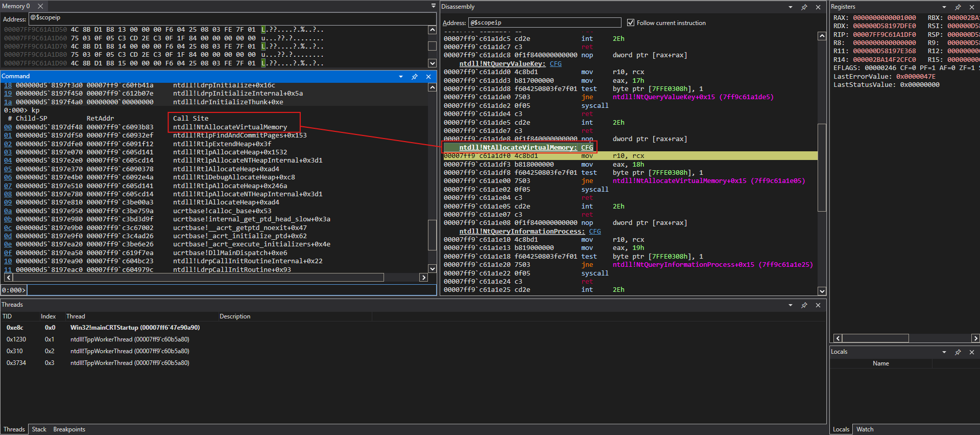980x435 pixels.
Task: Close the Registers panel
Action: click(x=972, y=7)
